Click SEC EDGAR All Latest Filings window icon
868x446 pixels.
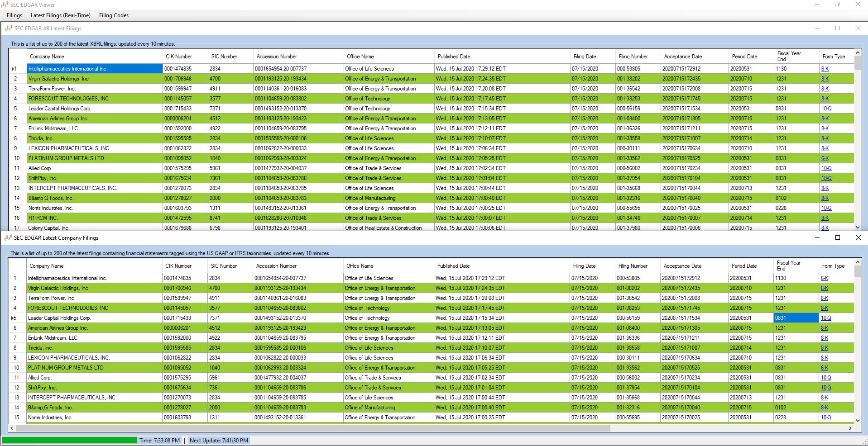9,28
